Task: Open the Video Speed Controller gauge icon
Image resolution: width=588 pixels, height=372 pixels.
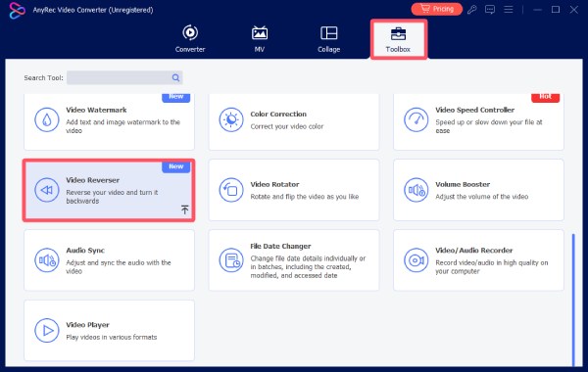Action: tap(416, 119)
